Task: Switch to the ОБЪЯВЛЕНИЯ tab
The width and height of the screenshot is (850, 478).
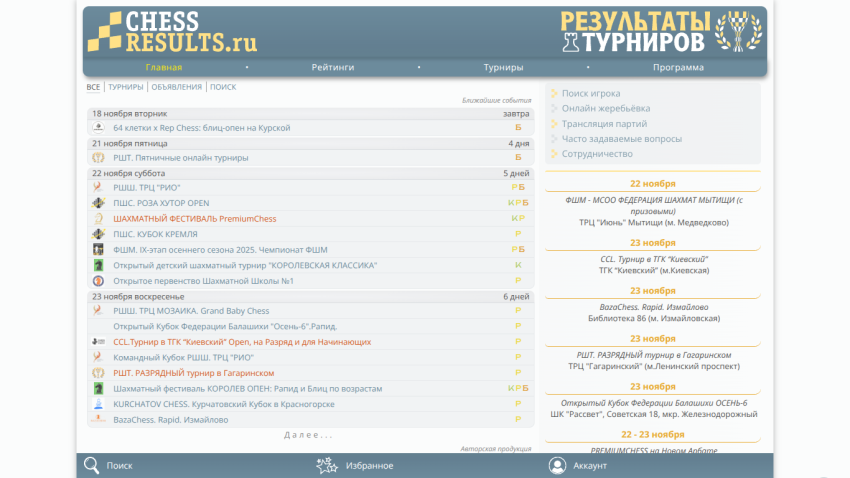Action: [x=177, y=87]
